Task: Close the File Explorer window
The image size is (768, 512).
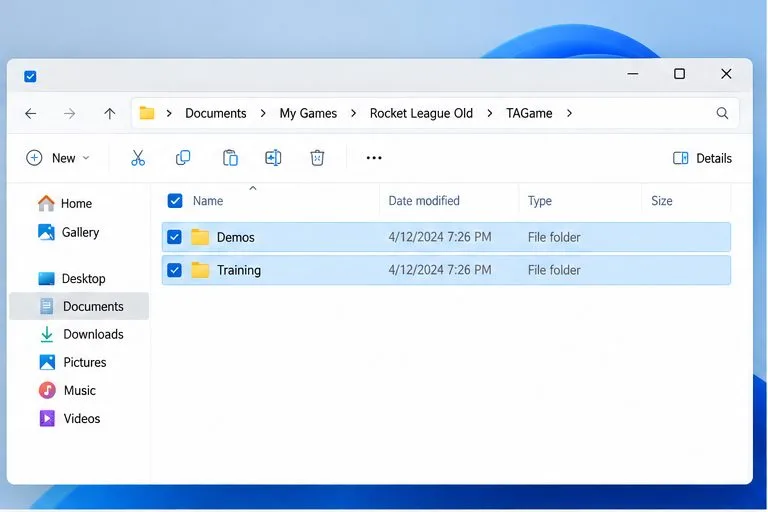Action: pyautogui.click(x=726, y=74)
